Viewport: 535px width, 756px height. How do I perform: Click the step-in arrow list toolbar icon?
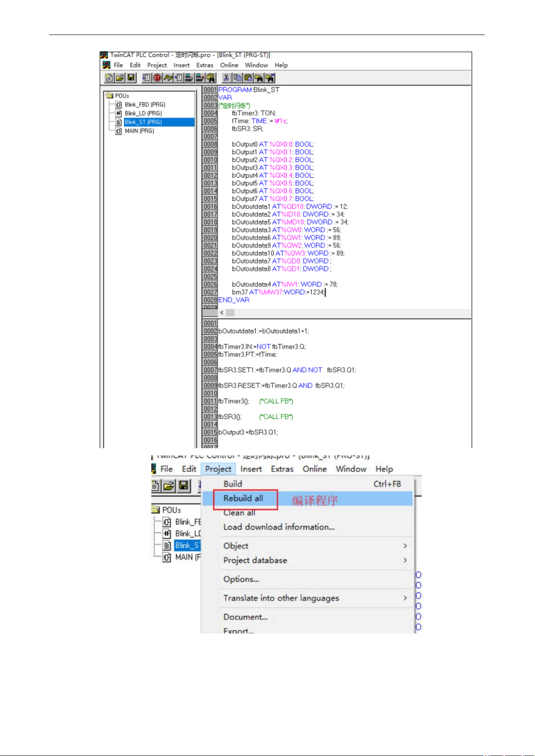pos(179,78)
